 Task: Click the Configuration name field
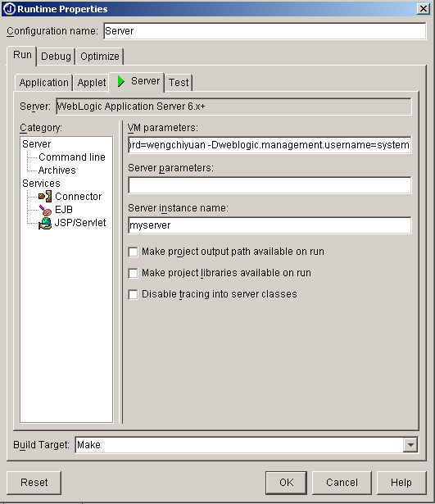(x=265, y=31)
